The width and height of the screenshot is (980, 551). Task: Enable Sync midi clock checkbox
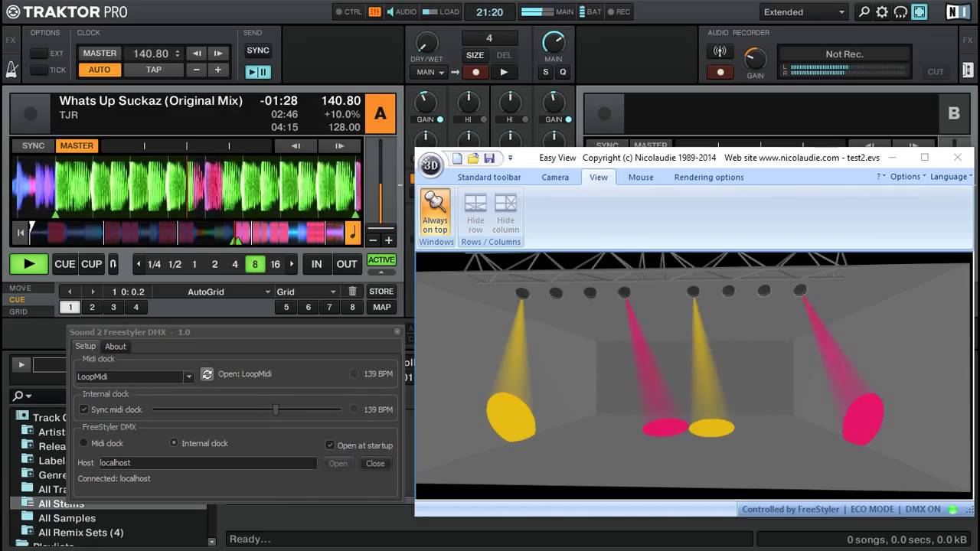click(x=84, y=409)
